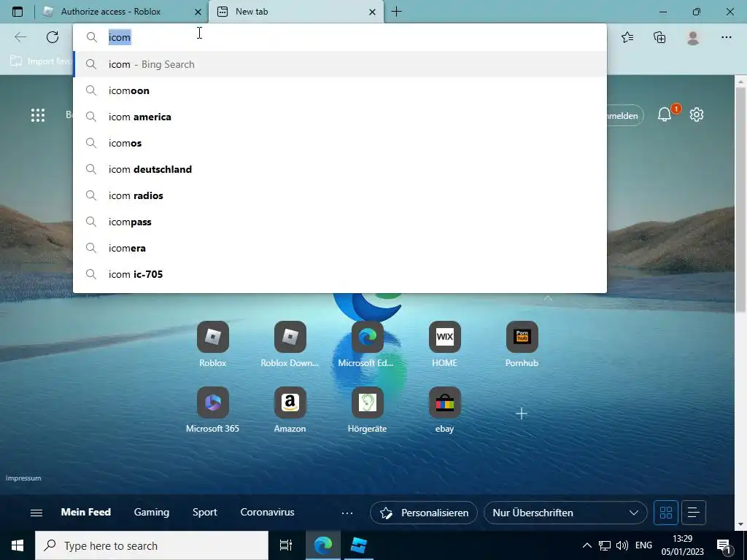The image size is (747, 560).
Task: Choose the icom radios suggestion
Action: 340,195
